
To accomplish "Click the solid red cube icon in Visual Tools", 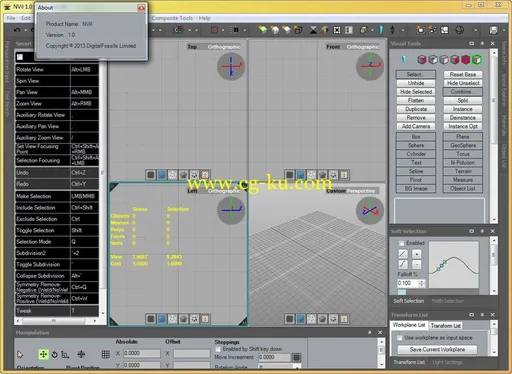I will point(465,60).
